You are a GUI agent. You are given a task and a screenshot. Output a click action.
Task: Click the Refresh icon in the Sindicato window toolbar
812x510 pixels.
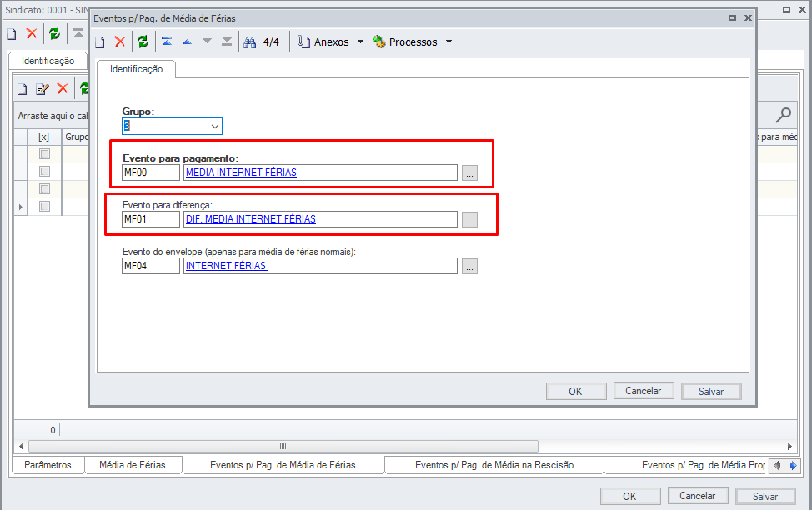[54, 33]
